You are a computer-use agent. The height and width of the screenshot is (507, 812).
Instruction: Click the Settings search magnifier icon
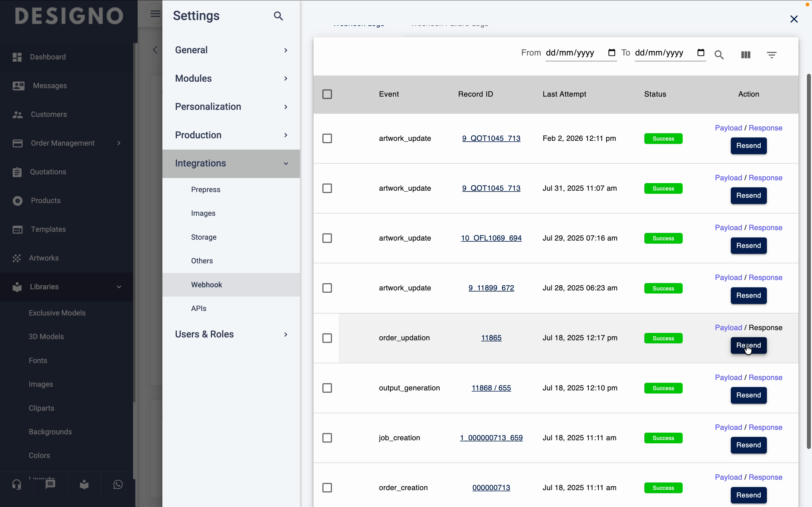[278, 16]
